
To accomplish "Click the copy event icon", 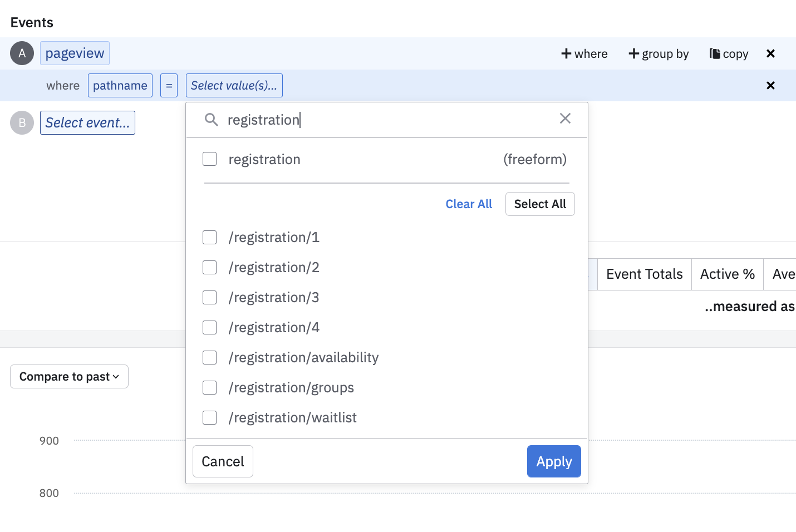I will [x=715, y=53].
